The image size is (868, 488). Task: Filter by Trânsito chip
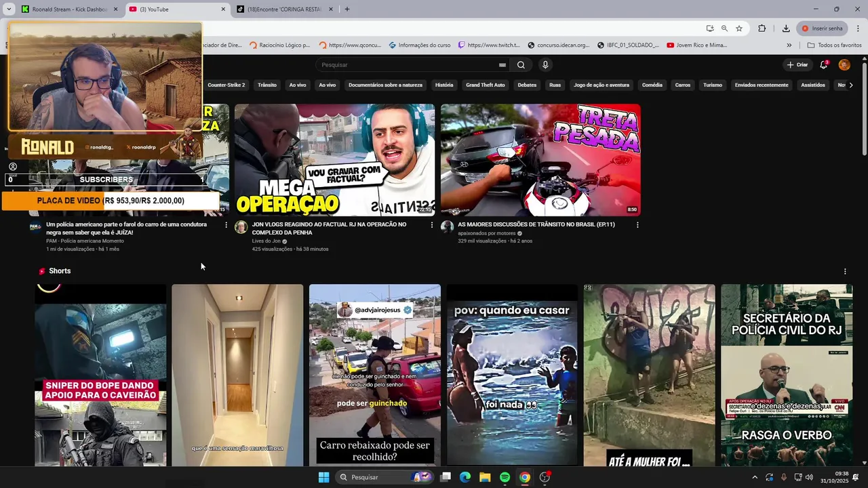click(x=267, y=85)
